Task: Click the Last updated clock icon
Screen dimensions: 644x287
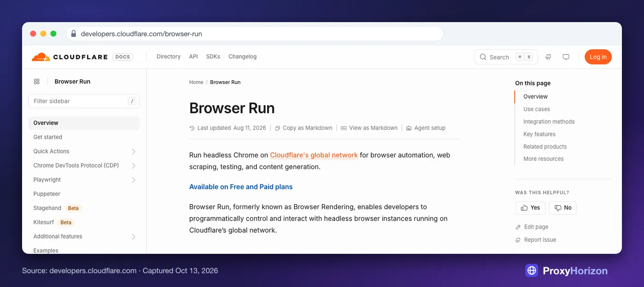Action: point(192,128)
